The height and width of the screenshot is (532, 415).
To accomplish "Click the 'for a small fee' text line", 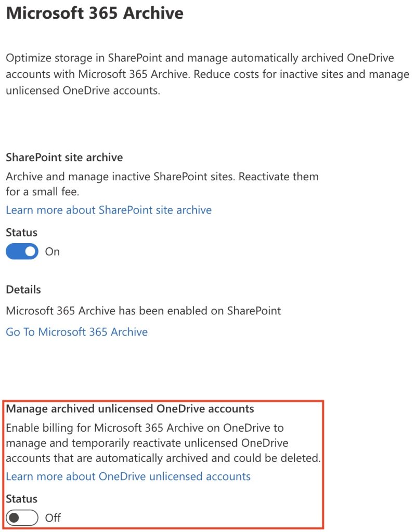I will tap(42, 191).
